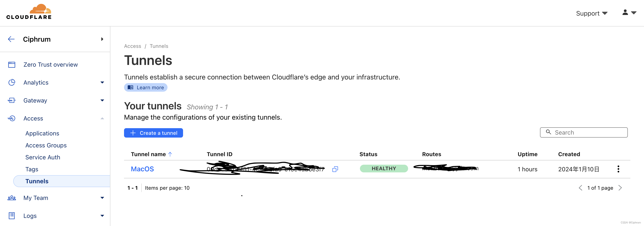
Task: Click the back arrow beside Ciphrum
Action: tap(11, 39)
